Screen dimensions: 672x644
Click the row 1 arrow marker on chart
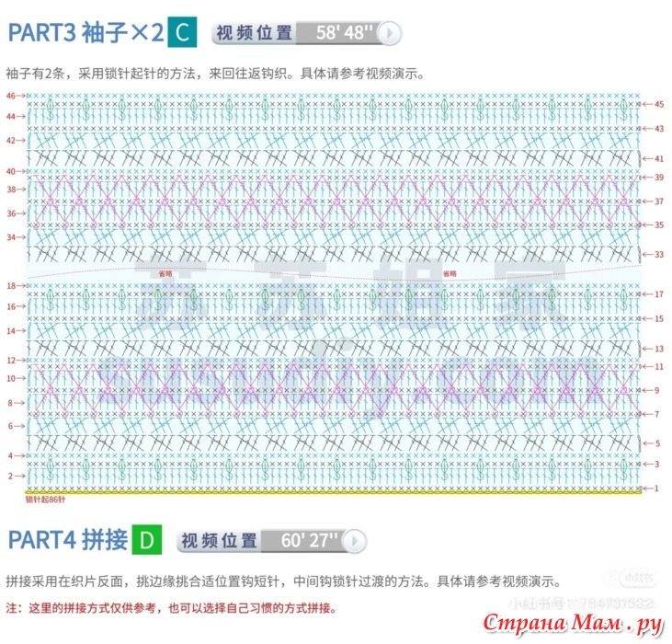click(651, 488)
